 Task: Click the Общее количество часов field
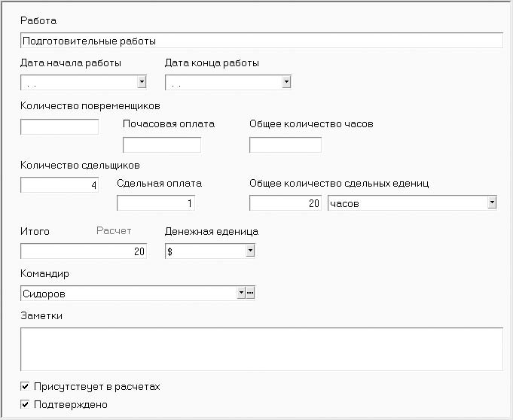[286, 145]
